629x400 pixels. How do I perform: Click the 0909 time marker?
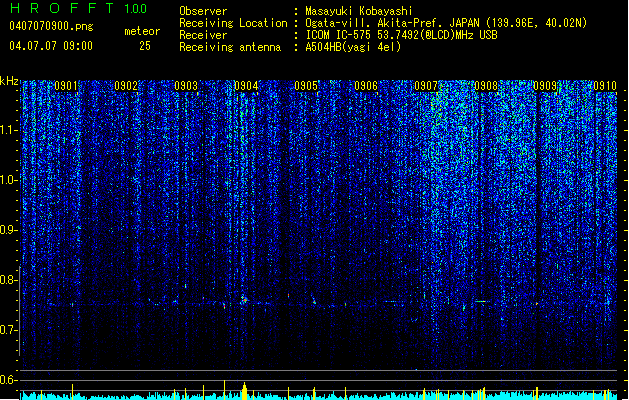pos(545,86)
